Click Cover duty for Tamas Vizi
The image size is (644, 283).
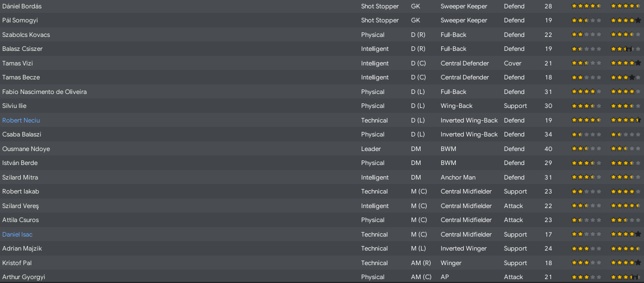tap(512, 63)
